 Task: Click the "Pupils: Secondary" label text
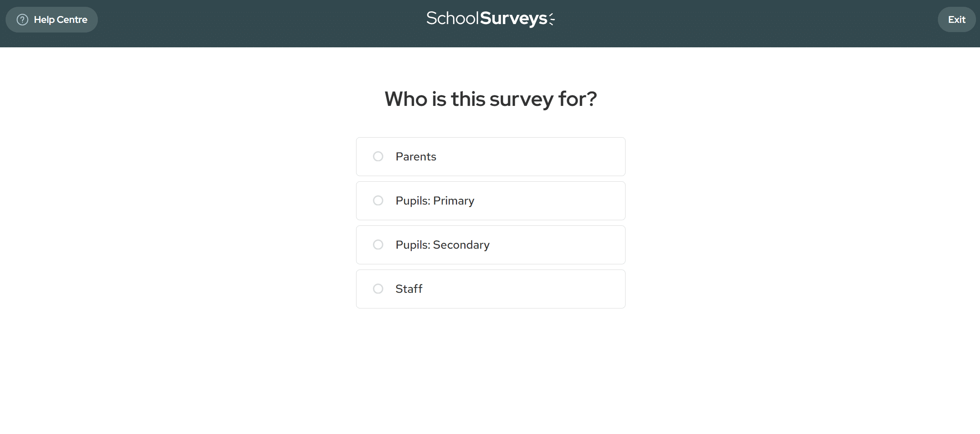(x=442, y=245)
